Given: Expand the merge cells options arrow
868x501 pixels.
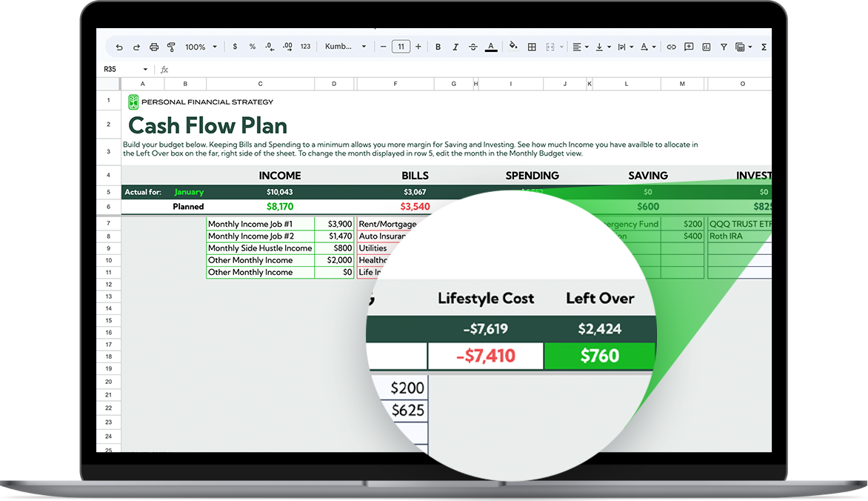Looking at the screenshot, I should [x=561, y=47].
